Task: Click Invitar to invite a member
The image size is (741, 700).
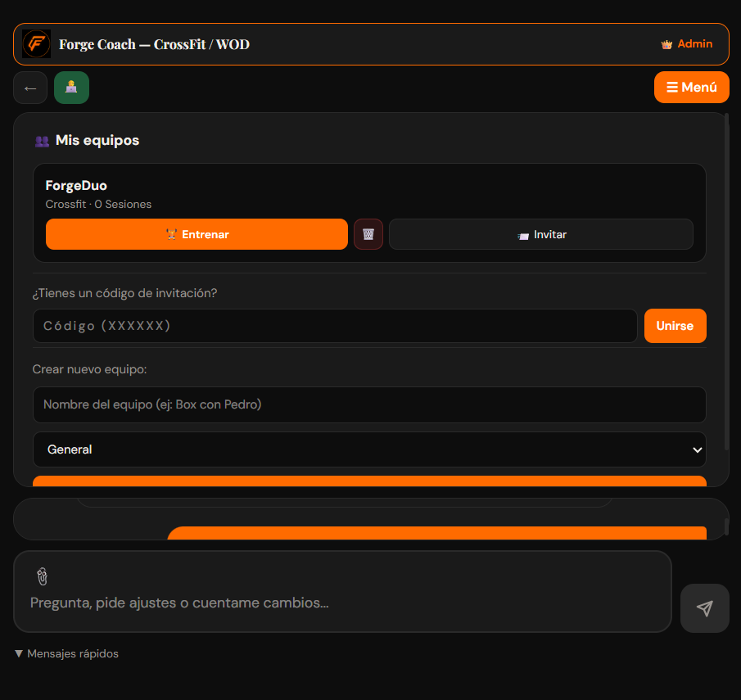Action: pyautogui.click(x=540, y=234)
